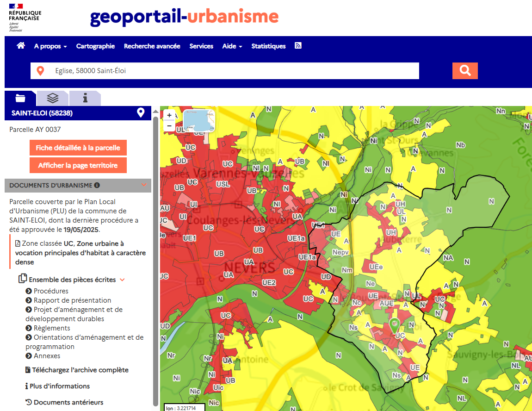The width and height of the screenshot is (532, 411).
Task: Expand the A propos dropdown menu
Action: tap(50, 46)
